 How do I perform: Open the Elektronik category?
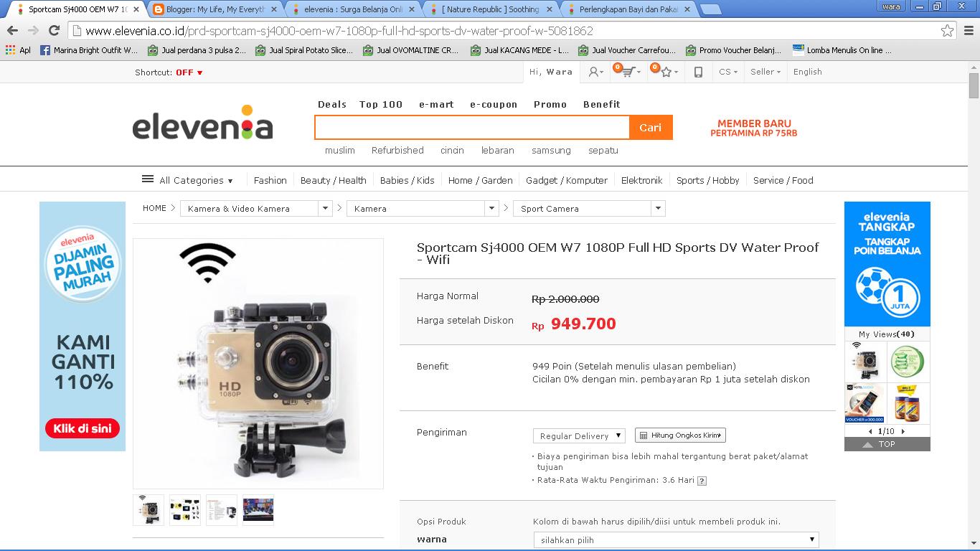[x=642, y=180]
